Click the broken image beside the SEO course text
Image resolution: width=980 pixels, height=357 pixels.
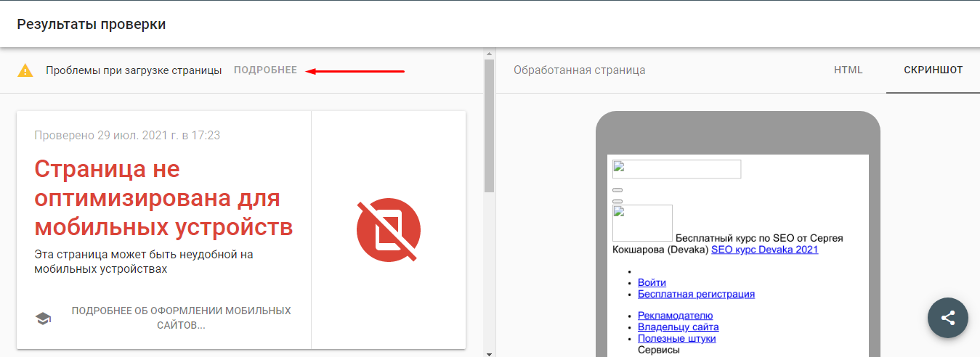tap(642, 223)
